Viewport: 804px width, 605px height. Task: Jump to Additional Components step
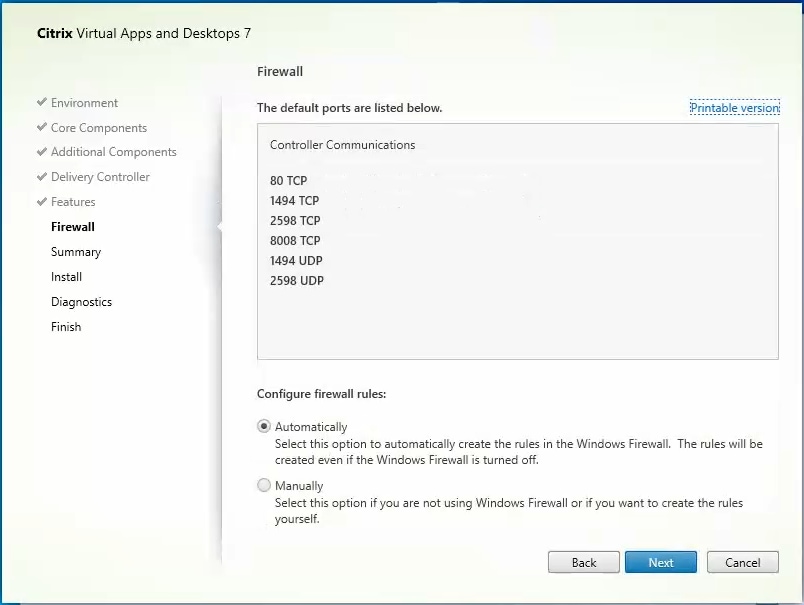pyautogui.click(x=113, y=152)
